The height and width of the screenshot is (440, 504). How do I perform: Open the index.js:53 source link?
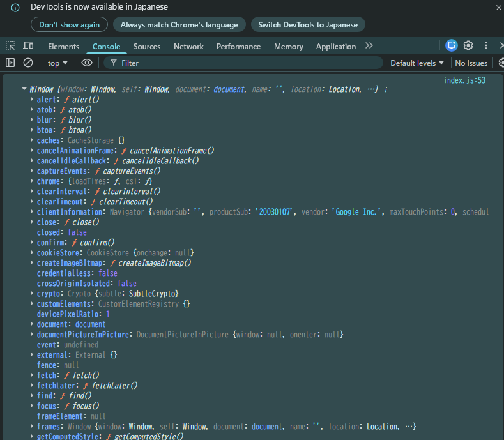pos(464,80)
